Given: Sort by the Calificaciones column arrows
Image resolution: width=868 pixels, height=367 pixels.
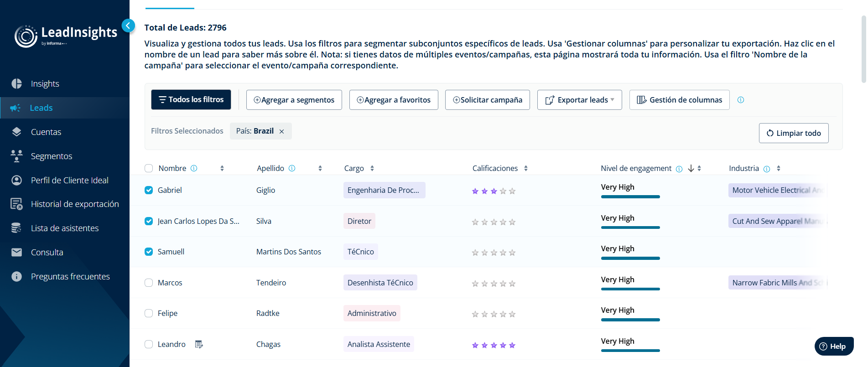Looking at the screenshot, I should [526, 168].
